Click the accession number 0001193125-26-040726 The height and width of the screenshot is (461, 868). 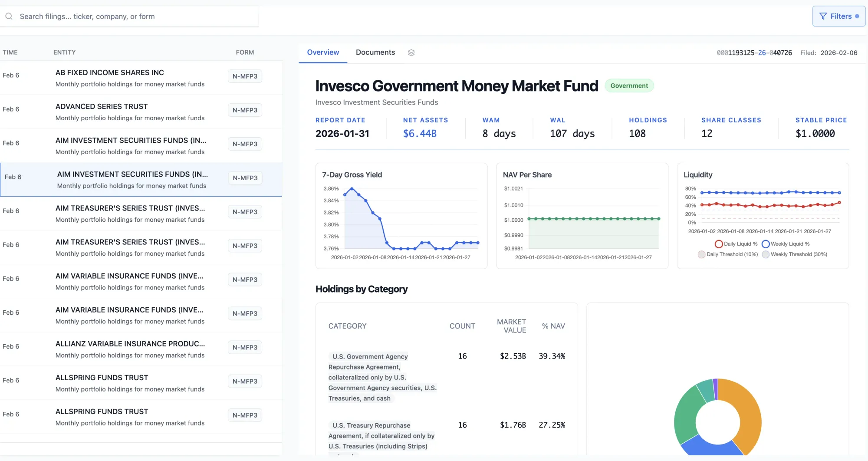click(x=754, y=53)
